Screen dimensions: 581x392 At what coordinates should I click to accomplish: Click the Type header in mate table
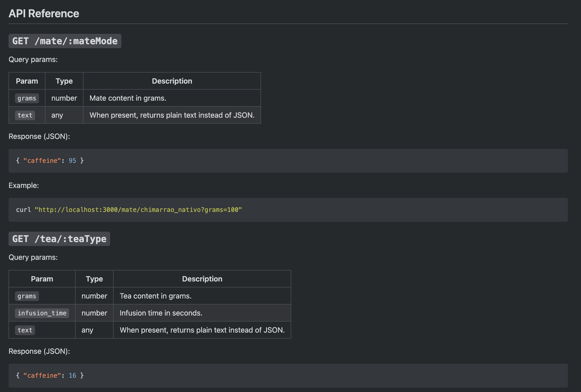pos(64,81)
